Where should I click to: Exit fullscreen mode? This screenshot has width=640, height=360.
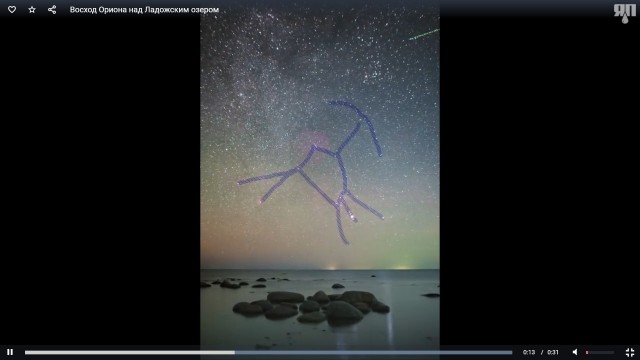(x=630, y=352)
